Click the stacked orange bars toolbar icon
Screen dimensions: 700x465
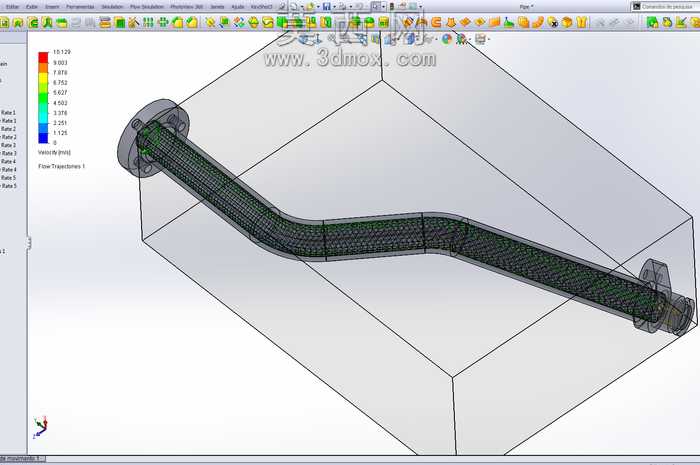click(105, 22)
